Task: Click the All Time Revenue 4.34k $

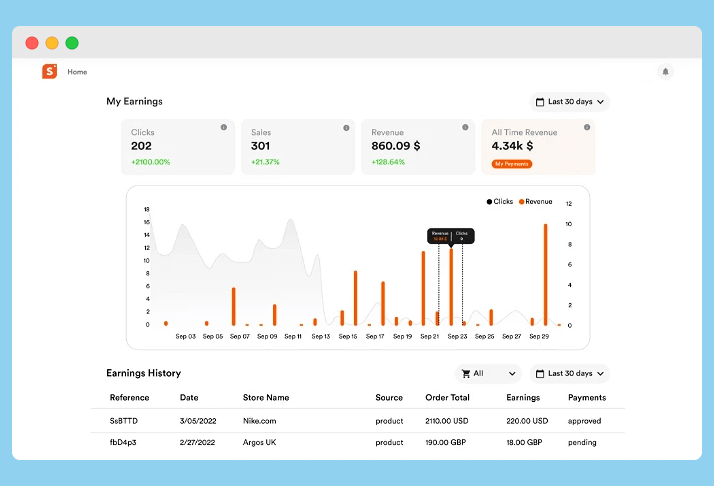Action: pyautogui.click(x=512, y=146)
